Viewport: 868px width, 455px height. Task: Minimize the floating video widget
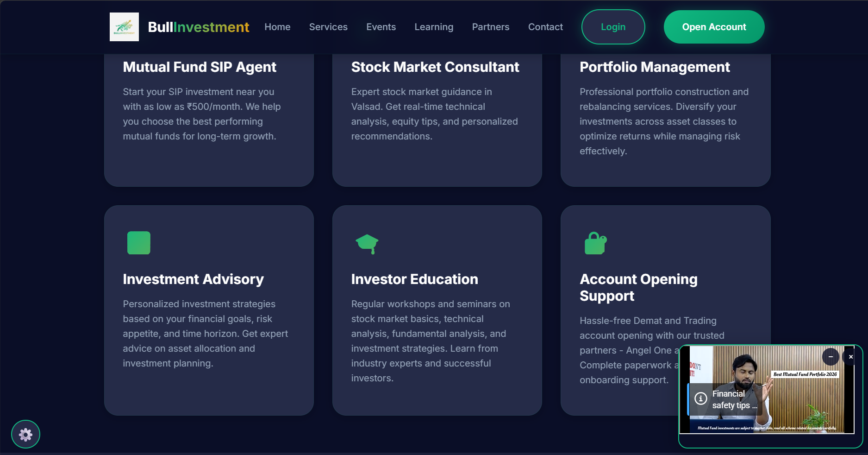click(830, 357)
